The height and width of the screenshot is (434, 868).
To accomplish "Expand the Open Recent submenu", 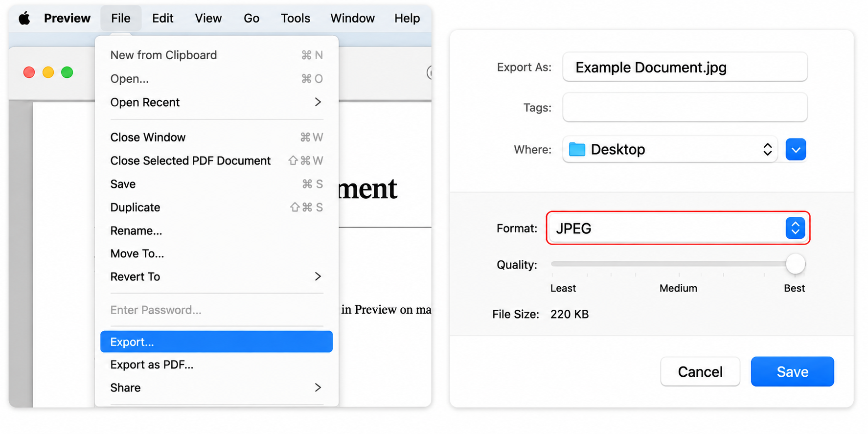I will click(x=216, y=102).
